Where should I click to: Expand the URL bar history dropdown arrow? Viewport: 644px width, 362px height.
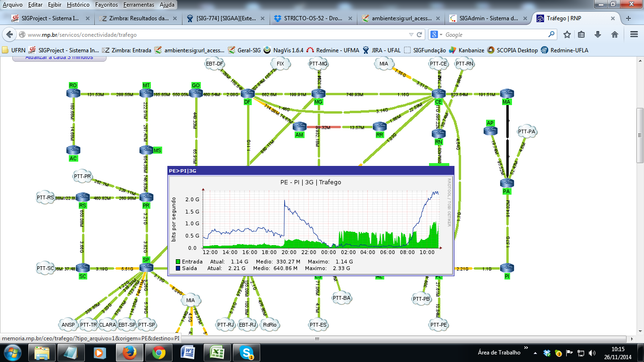tap(412, 35)
